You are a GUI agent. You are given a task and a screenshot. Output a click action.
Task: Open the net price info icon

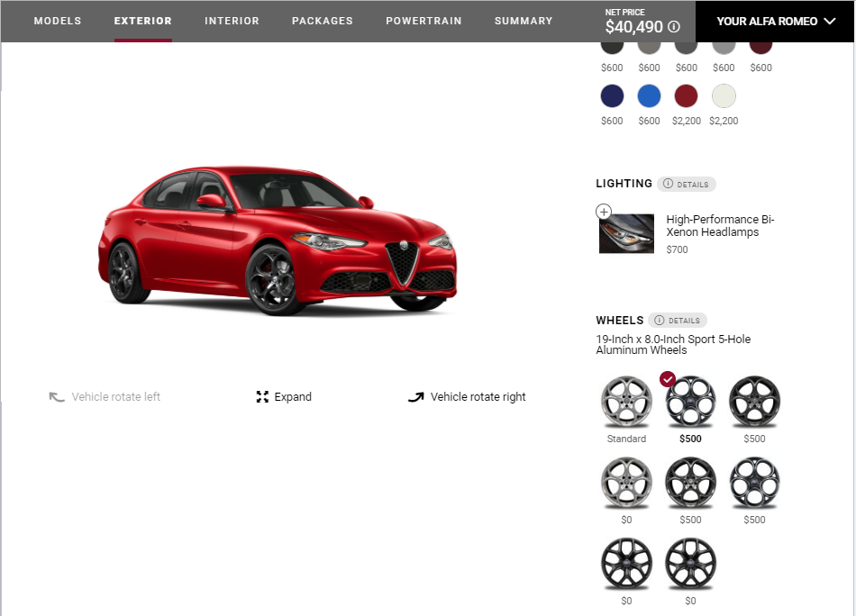tap(674, 27)
